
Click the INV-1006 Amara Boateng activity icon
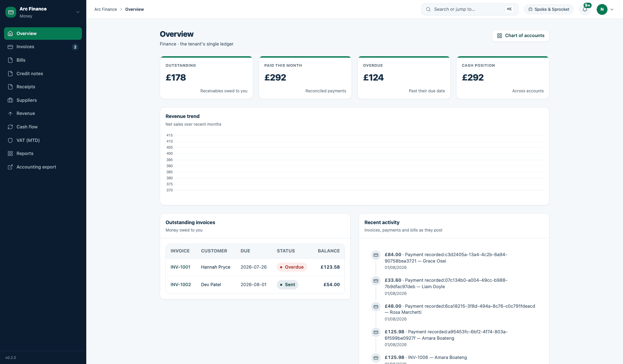pyautogui.click(x=376, y=358)
